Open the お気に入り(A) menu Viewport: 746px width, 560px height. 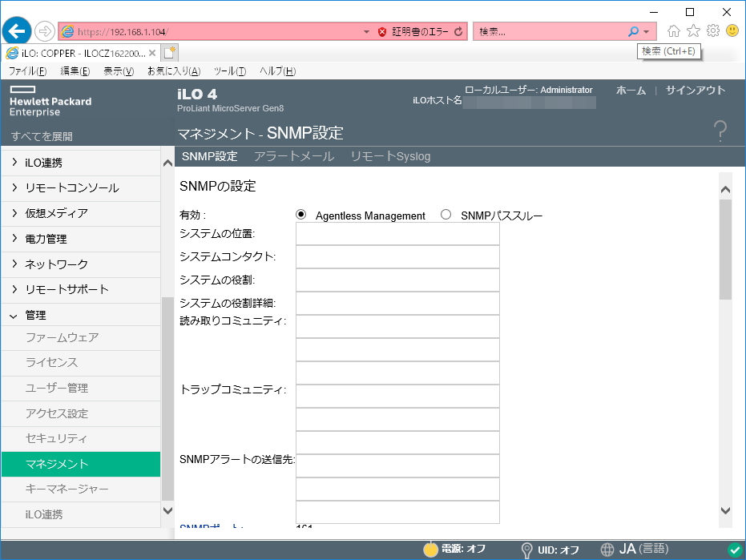[x=174, y=71]
